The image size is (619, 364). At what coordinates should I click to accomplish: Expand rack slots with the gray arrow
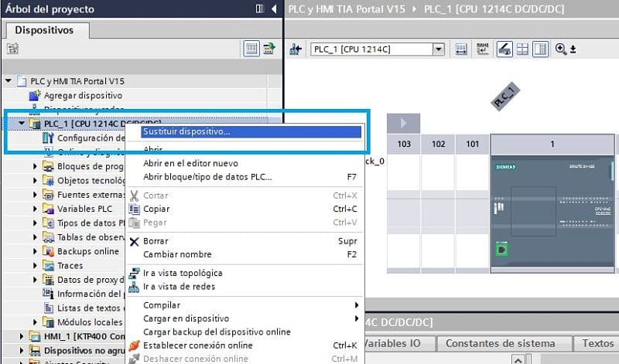click(403, 123)
